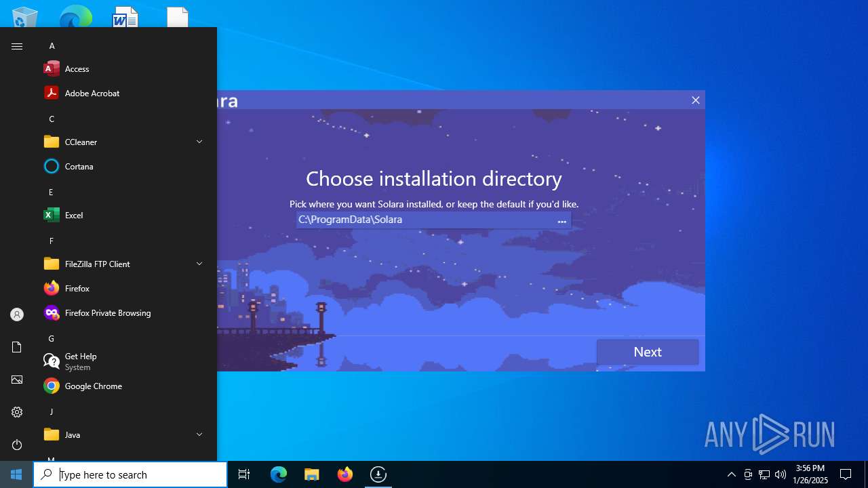The height and width of the screenshot is (488, 868).
Task: Show hidden system tray icons
Action: pos(731,474)
